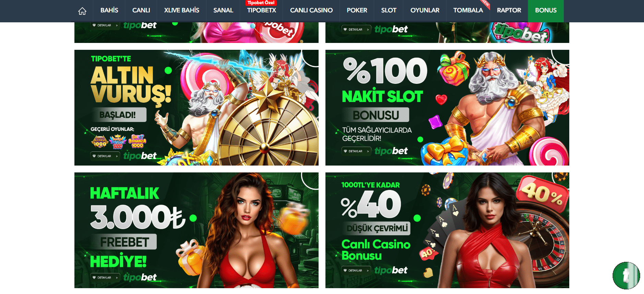Screen dimensions: 644x294
Task: Open TIPOBETX section
Action: [261, 10]
